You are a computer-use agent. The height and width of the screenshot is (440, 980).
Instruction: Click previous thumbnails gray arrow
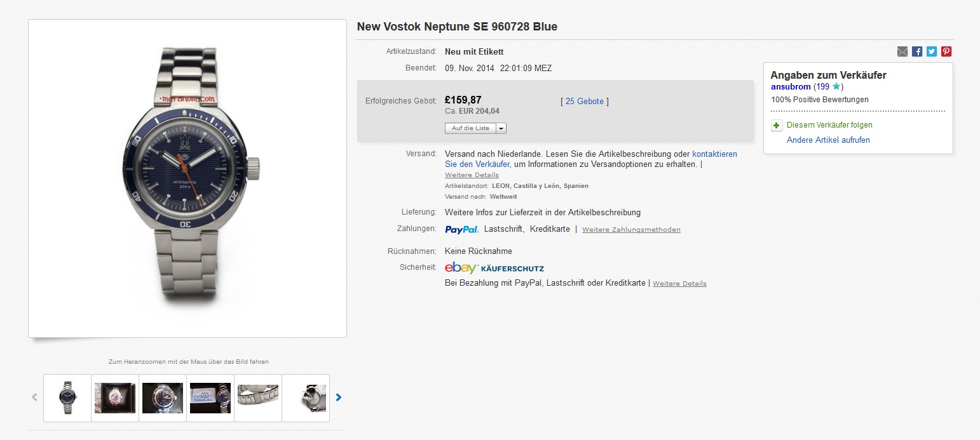(34, 397)
